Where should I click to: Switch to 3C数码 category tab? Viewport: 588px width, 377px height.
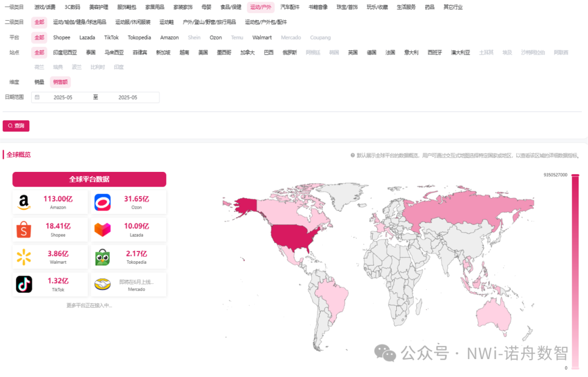(x=72, y=7)
